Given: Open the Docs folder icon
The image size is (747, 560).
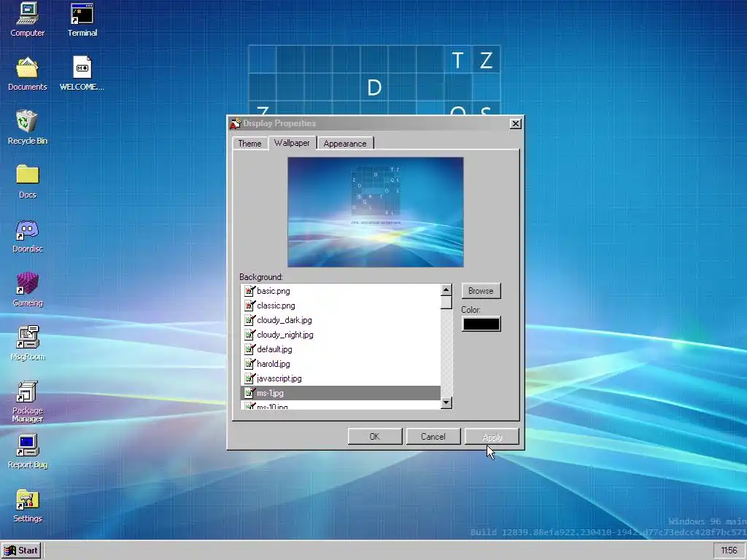Looking at the screenshot, I should pos(27,181).
